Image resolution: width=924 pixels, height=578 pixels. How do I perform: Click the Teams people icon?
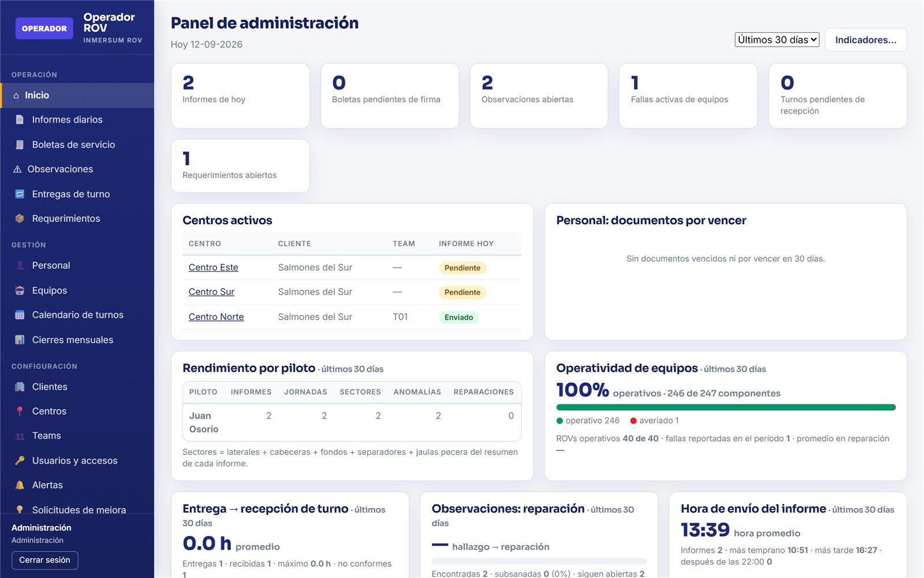coord(20,436)
